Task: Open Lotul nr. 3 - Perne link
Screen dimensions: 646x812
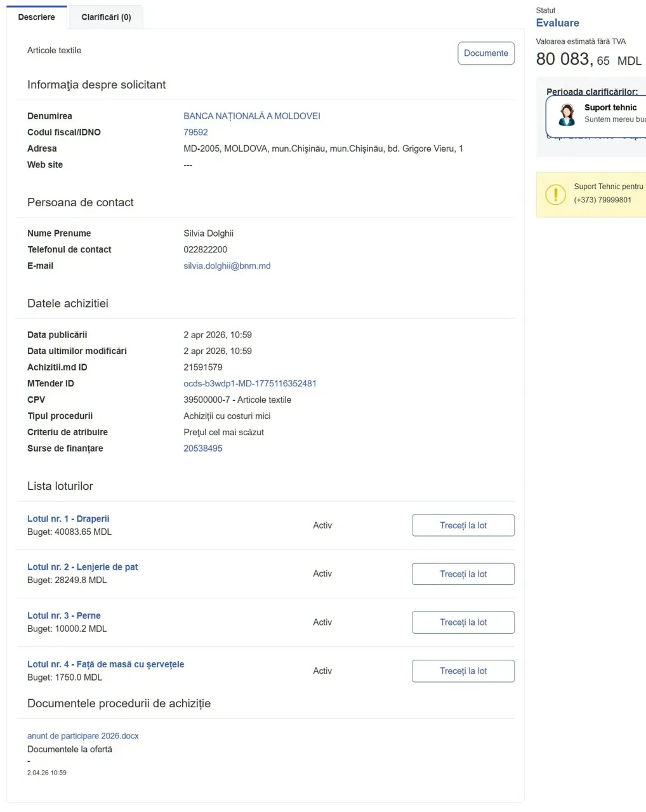Action: (63, 616)
